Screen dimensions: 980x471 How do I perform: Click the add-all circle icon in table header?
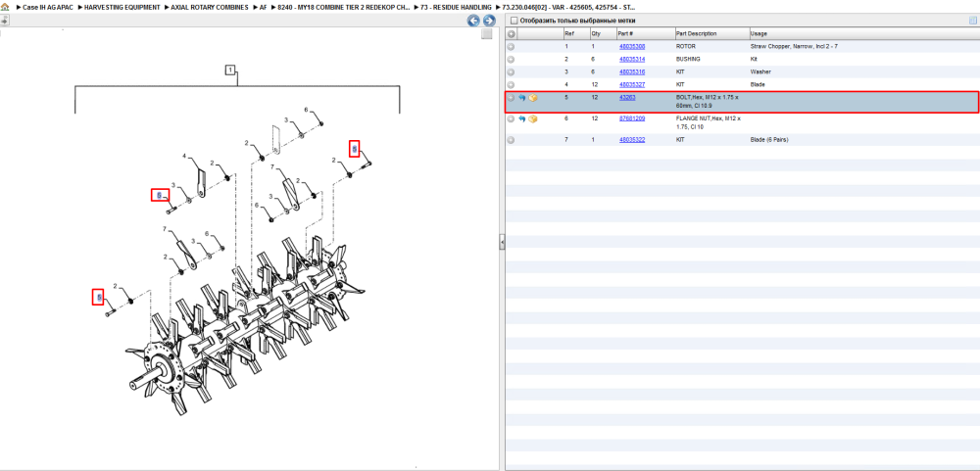(x=512, y=33)
